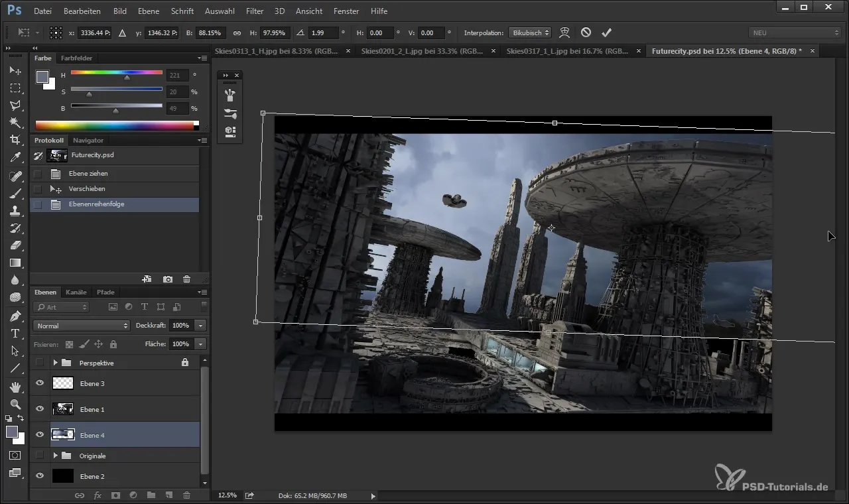Open the Layers panel flyout menu
Viewport: 849px width, 504px height.
pyautogui.click(x=202, y=292)
